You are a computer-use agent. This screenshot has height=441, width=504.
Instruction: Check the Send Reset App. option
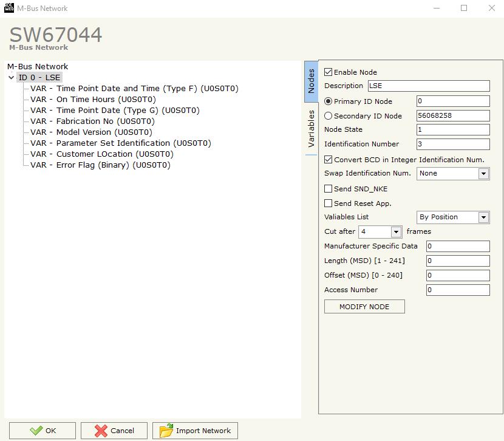(329, 203)
